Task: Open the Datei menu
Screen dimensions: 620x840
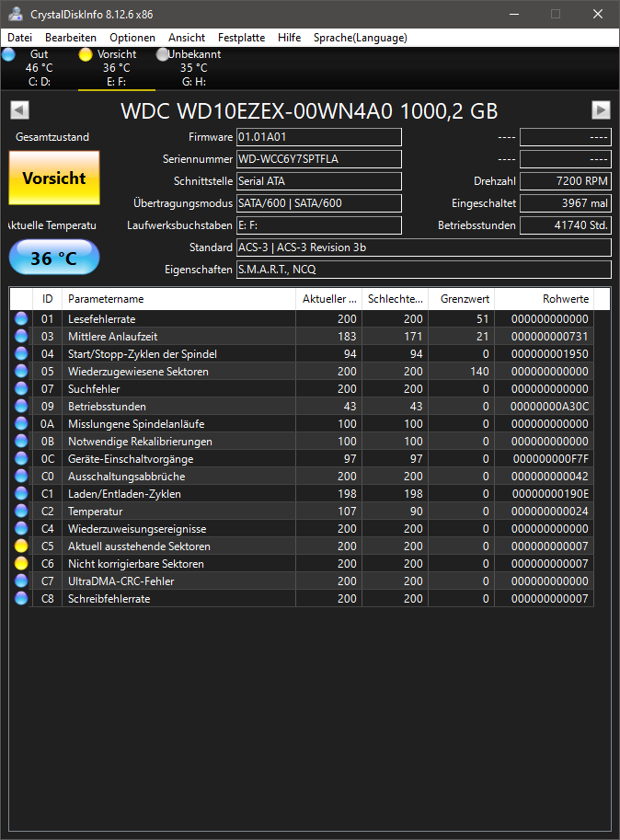Action: 20,38
